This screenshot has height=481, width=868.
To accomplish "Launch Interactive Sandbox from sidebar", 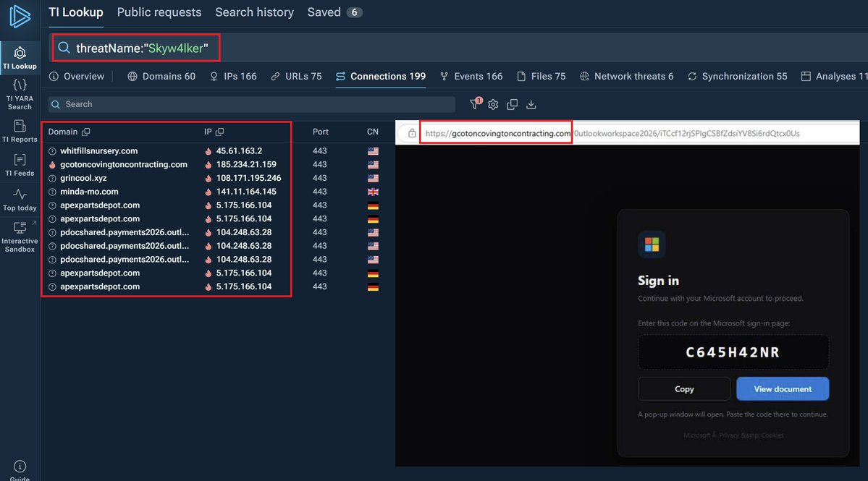I will point(20,237).
